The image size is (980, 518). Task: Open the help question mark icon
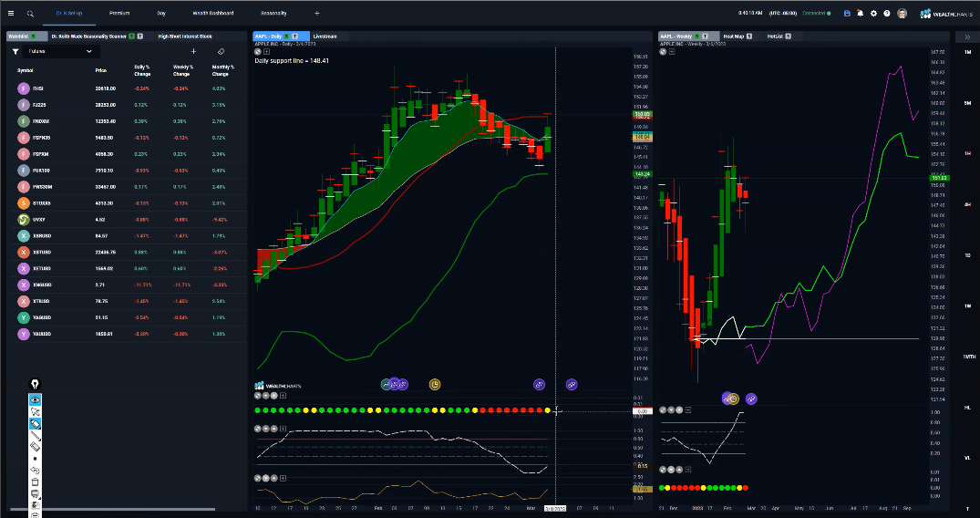[x=887, y=13]
